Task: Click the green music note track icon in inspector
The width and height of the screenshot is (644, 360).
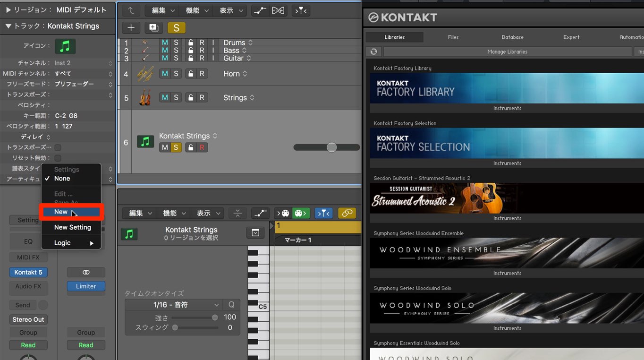Action: 65,46
